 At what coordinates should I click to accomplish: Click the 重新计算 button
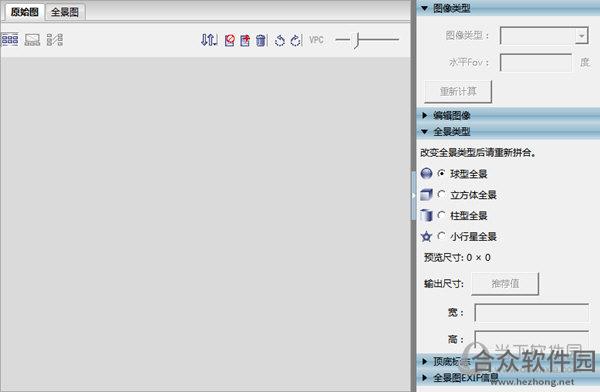click(x=458, y=91)
